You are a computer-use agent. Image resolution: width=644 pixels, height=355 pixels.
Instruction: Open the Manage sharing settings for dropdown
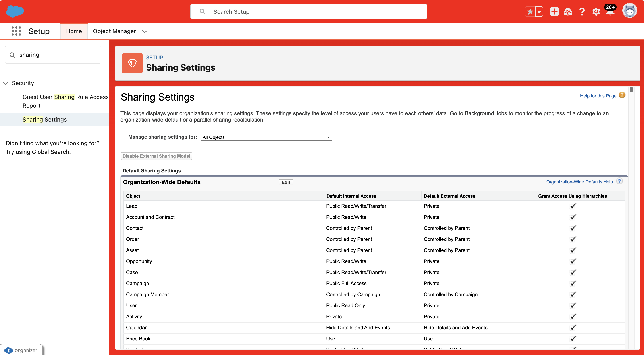(266, 137)
